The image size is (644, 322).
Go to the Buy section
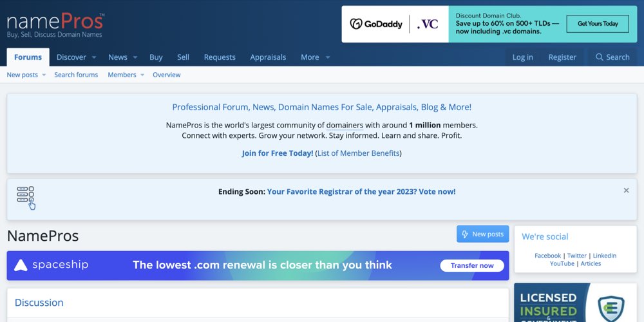[156, 57]
